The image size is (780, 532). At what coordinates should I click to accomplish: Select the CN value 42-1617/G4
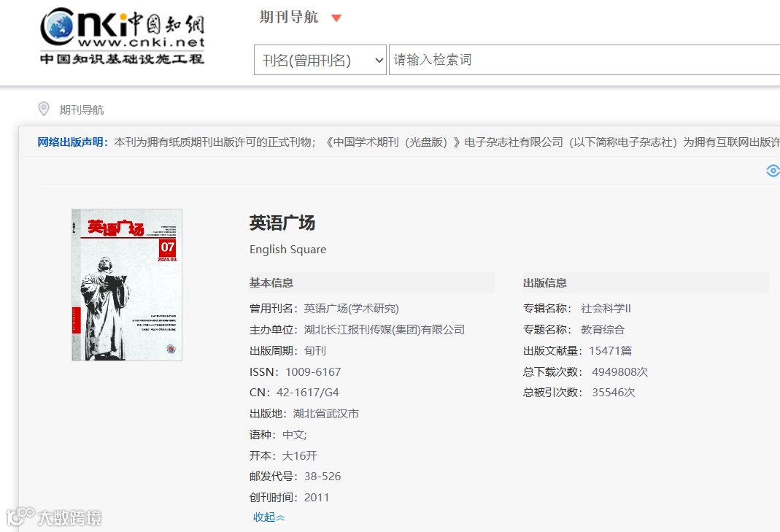pyautogui.click(x=307, y=393)
